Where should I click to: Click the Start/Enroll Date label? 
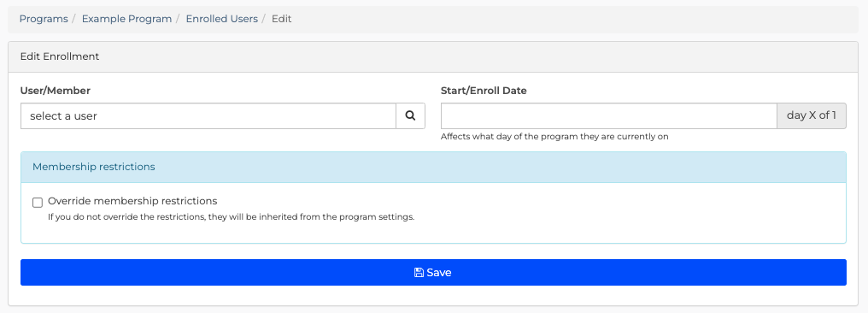484,91
